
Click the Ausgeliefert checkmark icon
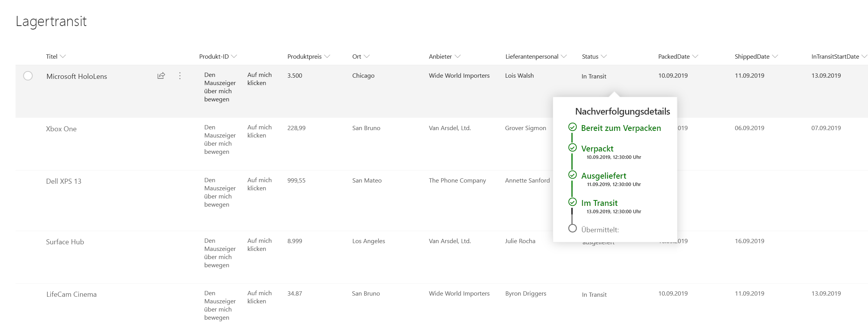[572, 175]
